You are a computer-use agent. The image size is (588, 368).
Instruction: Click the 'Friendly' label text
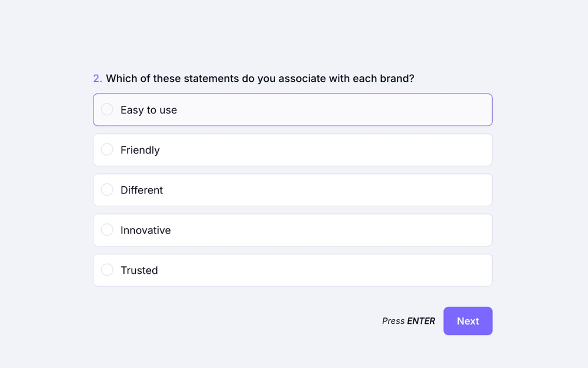139,150
